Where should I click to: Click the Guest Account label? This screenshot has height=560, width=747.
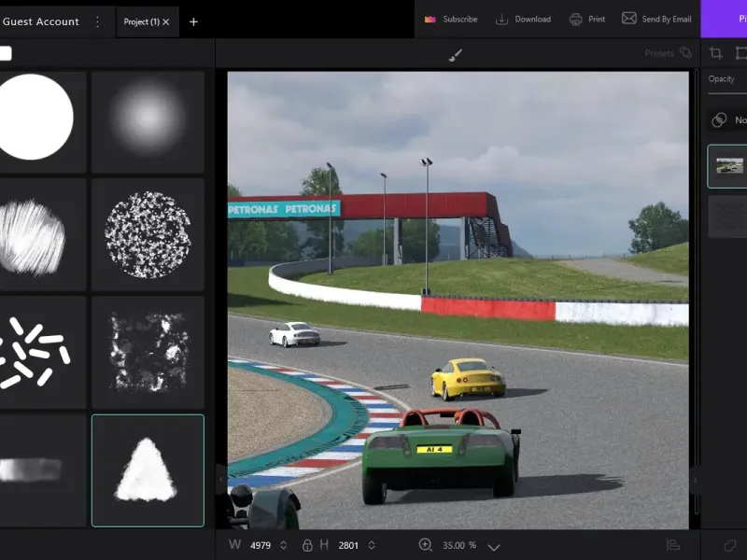tap(40, 21)
